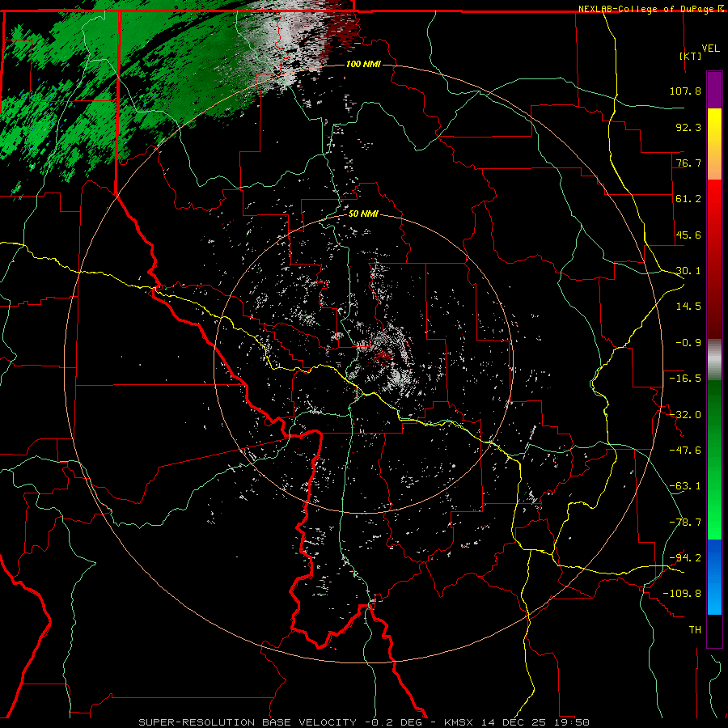Click the [KT] units label
Screen dimensions: 728x728
(x=691, y=56)
